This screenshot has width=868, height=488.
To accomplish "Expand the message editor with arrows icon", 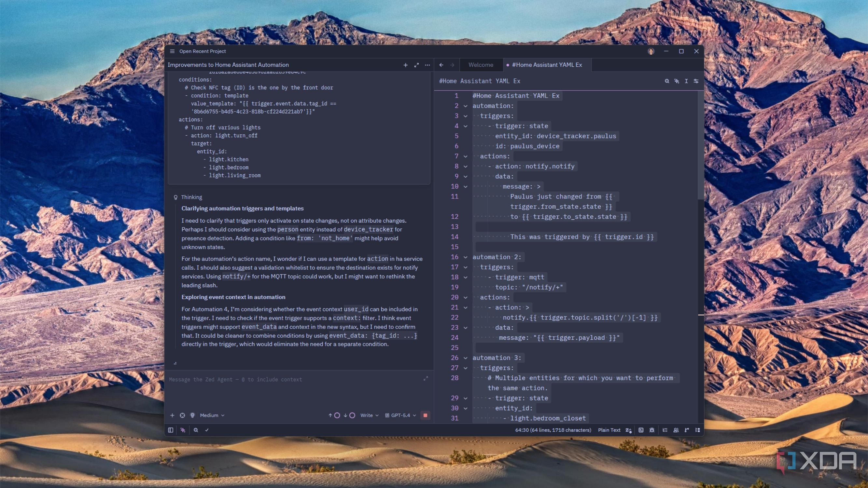I will (x=426, y=379).
